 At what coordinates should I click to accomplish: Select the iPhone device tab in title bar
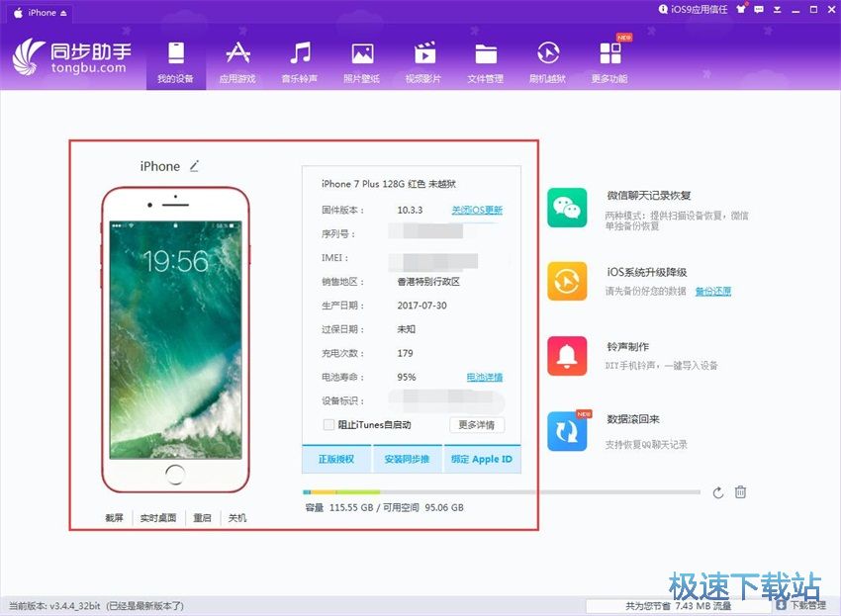click(x=41, y=13)
